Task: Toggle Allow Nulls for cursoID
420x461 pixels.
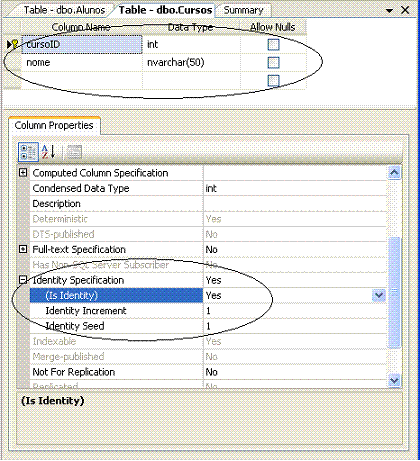Action: click(273, 45)
